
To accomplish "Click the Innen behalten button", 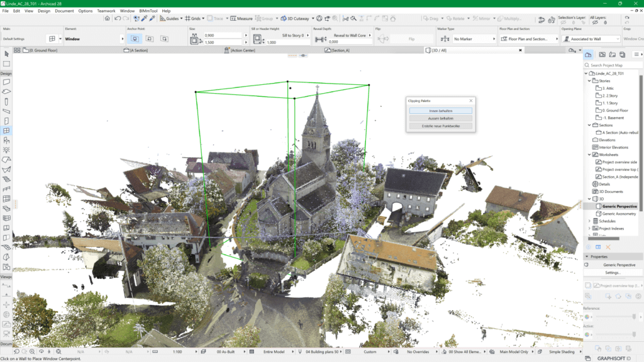I will (x=440, y=111).
